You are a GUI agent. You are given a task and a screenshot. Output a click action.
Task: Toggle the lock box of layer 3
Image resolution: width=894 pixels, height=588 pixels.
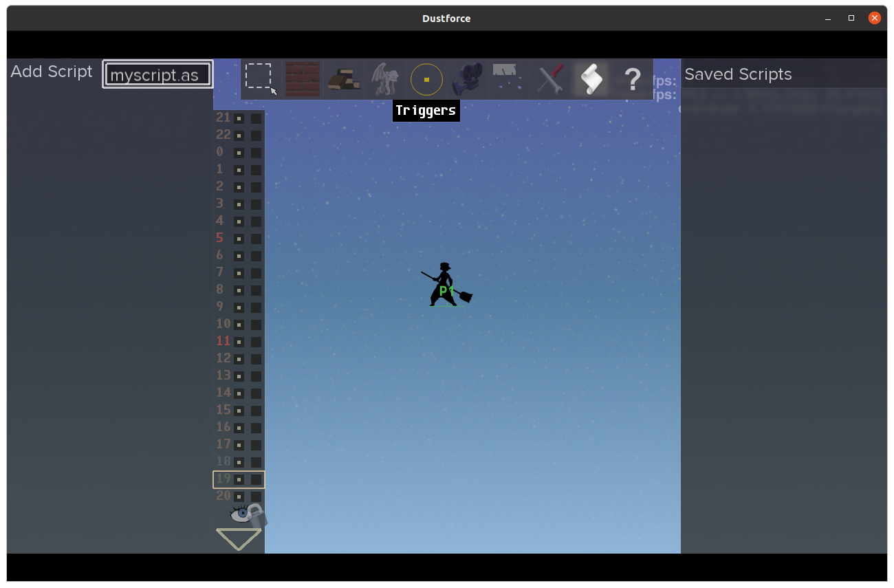point(256,204)
